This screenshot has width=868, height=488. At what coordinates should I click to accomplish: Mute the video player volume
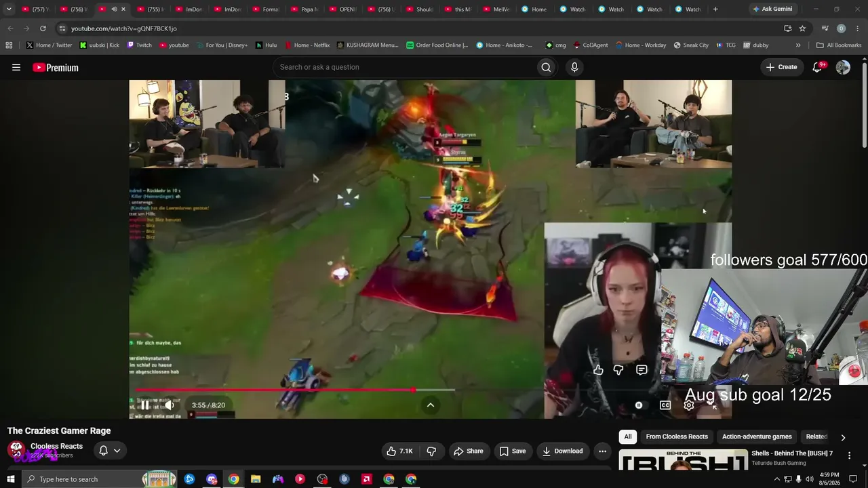[x=170, y=405]
